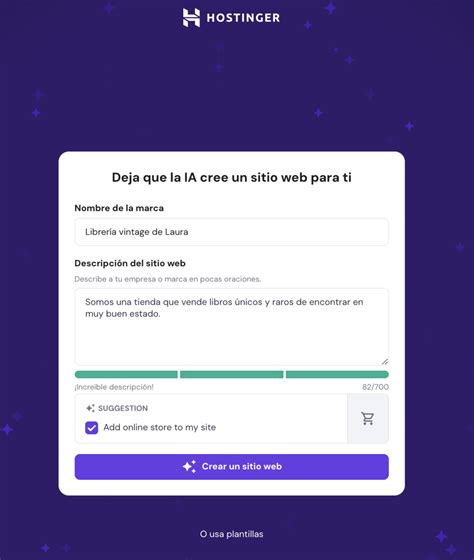Click the 'Deja que la IA cree' heading
The height and width of the screenshot is (560, 474).
(x=231, y=178)
